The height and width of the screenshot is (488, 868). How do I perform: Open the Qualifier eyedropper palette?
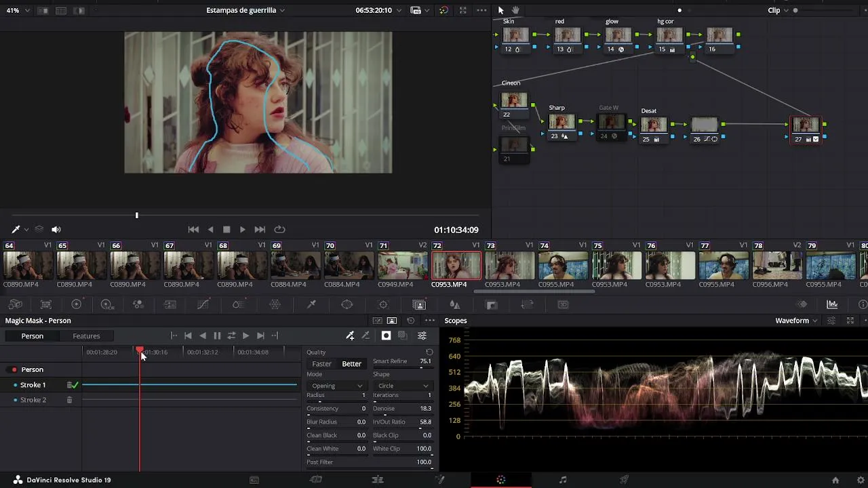[311, 305]
